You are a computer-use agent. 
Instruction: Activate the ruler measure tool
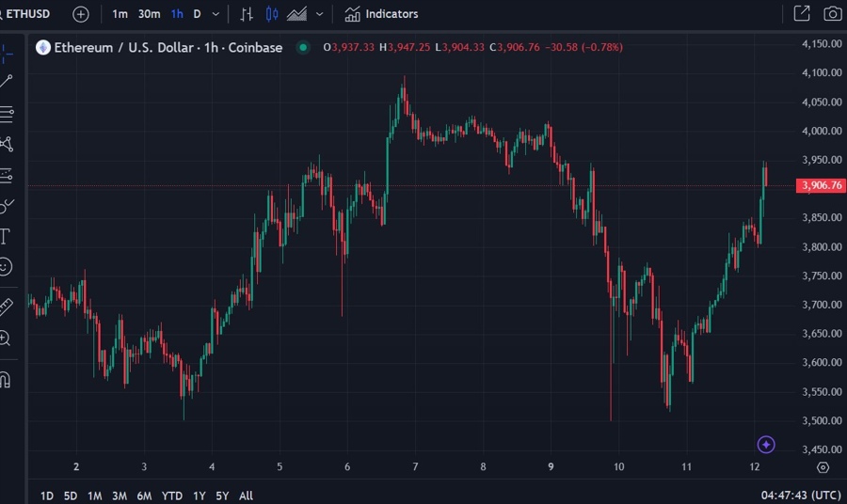6,306
